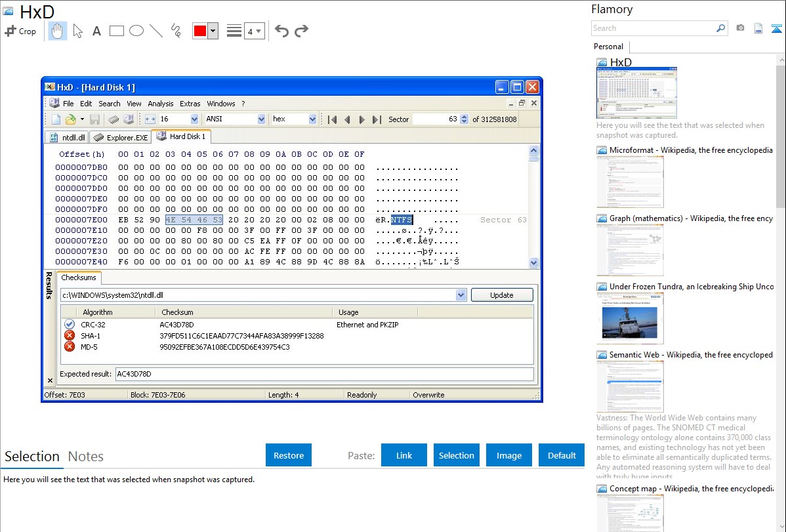This screenshot has width=786, height=532.
Task: Open the File menu in HxD
Action: [68, 104]
